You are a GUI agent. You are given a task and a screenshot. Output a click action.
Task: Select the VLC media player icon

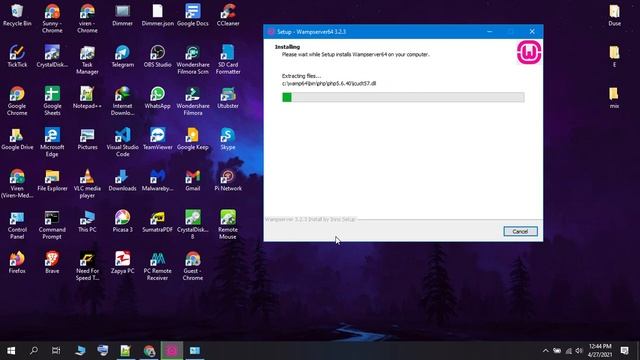[x=87, y=184]
